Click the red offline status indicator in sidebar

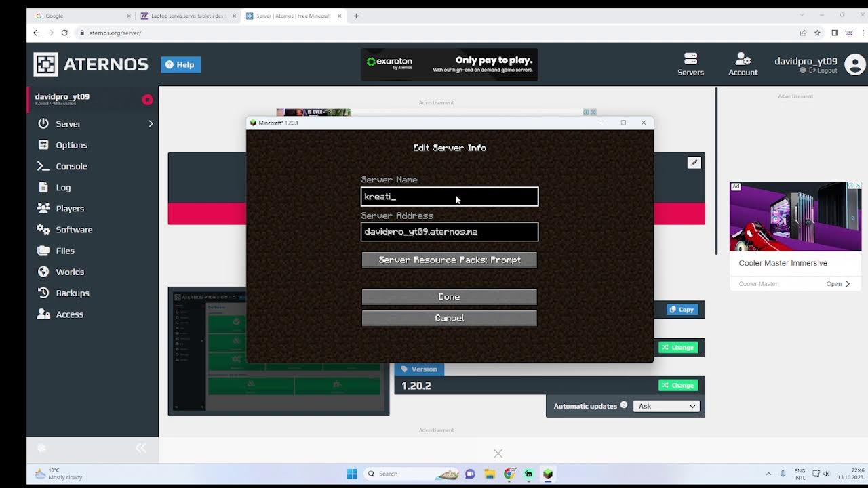[x=147, y=100]
